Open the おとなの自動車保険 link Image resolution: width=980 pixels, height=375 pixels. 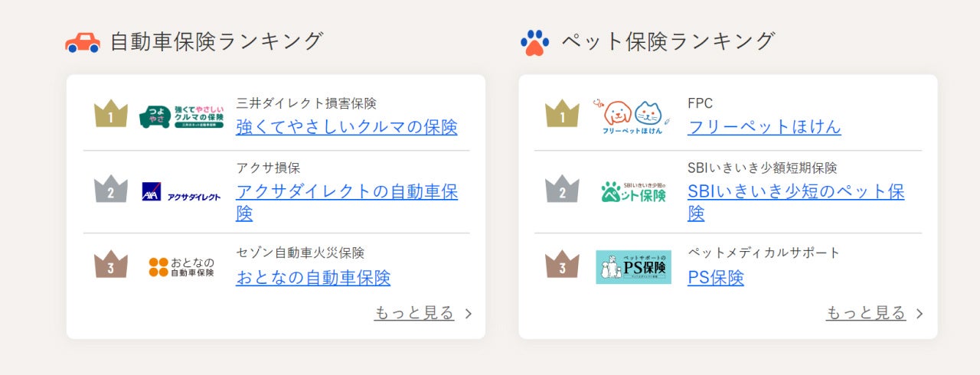click(x=313, y=277)
